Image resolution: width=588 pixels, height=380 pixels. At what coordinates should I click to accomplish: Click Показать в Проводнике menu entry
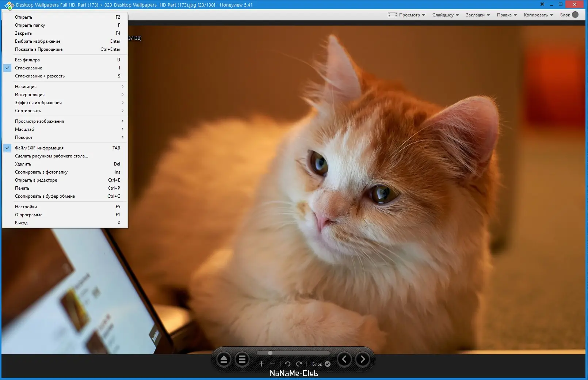coord(65,49)
